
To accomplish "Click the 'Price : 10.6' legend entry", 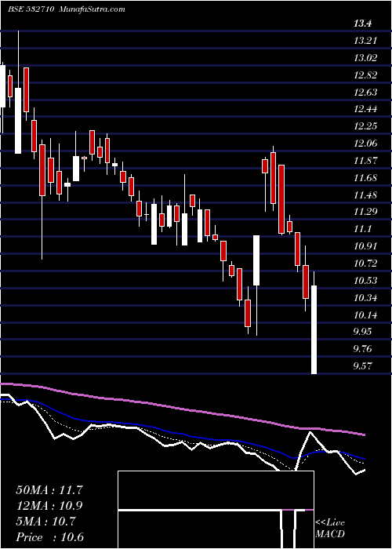I will point(49,537).
